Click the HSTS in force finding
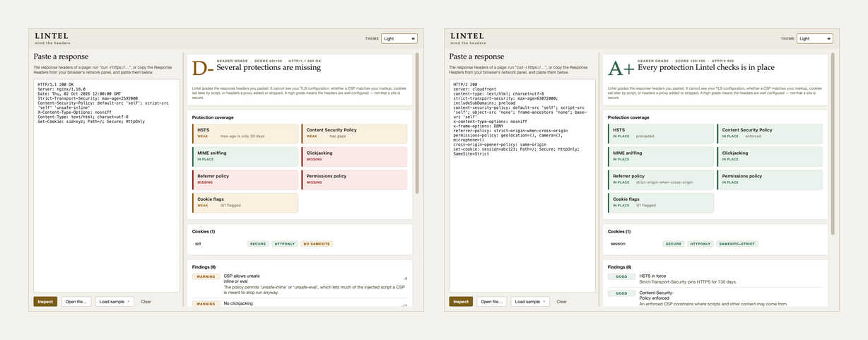This screenshot has height=340, width=868. tap(652, 276)
